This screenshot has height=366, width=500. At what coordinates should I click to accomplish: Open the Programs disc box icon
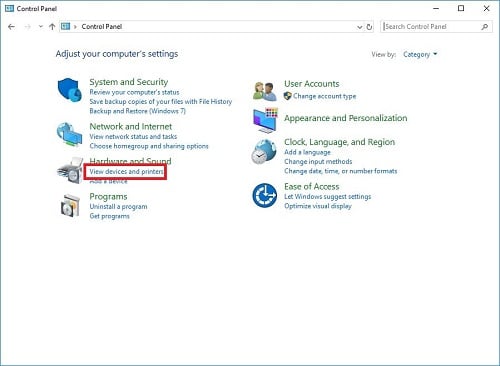click(x=70, y=206)
